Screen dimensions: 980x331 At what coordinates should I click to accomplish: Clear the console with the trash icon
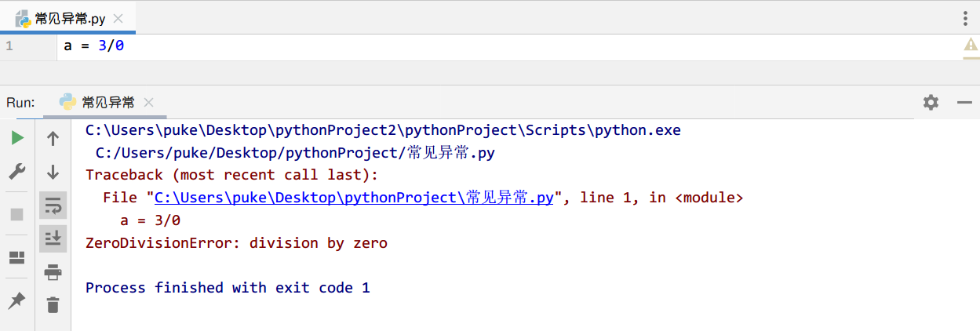(x=53, y=305)
